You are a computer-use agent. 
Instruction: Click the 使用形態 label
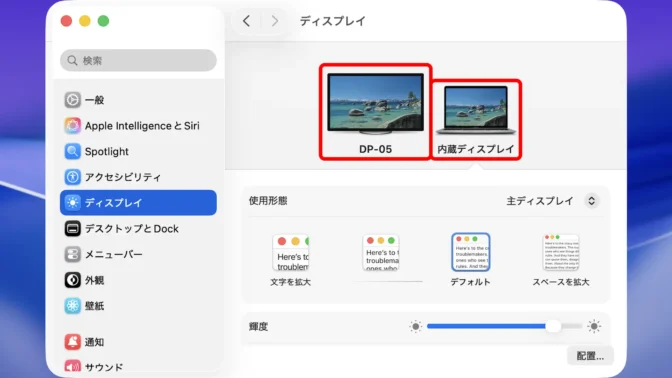(x=268, y=201)
